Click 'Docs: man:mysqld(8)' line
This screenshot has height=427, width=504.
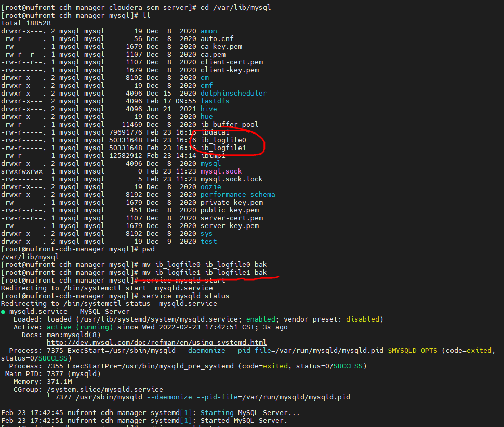tap(61, 335)
